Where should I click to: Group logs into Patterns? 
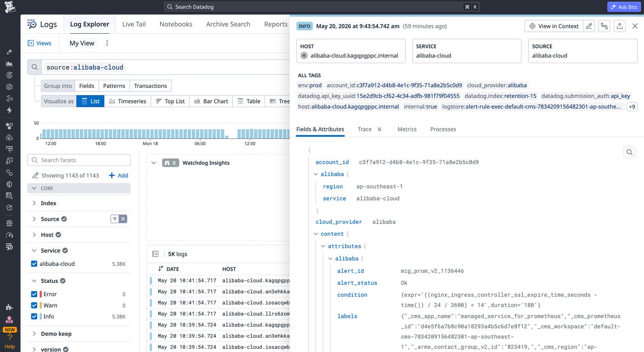[x=114, y=86]
